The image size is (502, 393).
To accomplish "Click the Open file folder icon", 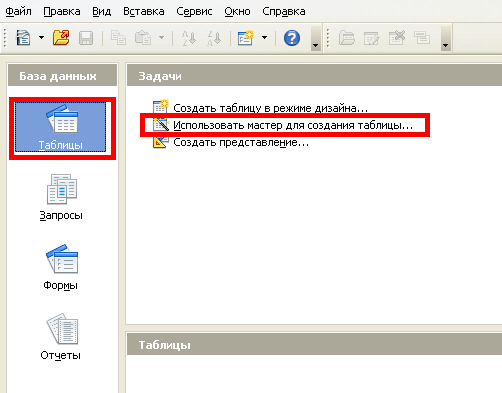I will tap(61, 38).
